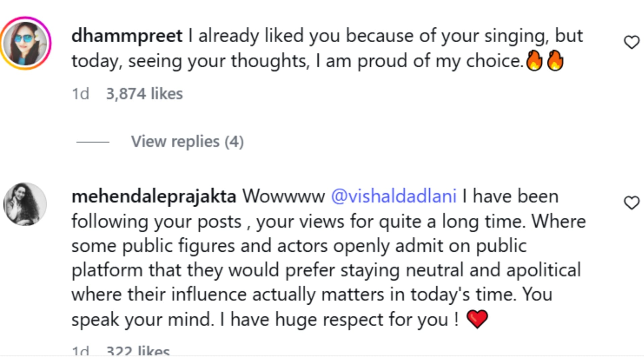The height and width of the screenshot is (362, 644).
Task: Open the 322 likes count
Action: point(138,351)
